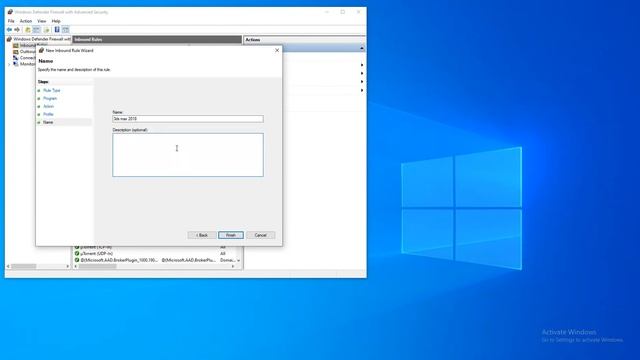The image size is (640, 360).
Task: Click the rules list scroll-right arrow
Action: 233,266
